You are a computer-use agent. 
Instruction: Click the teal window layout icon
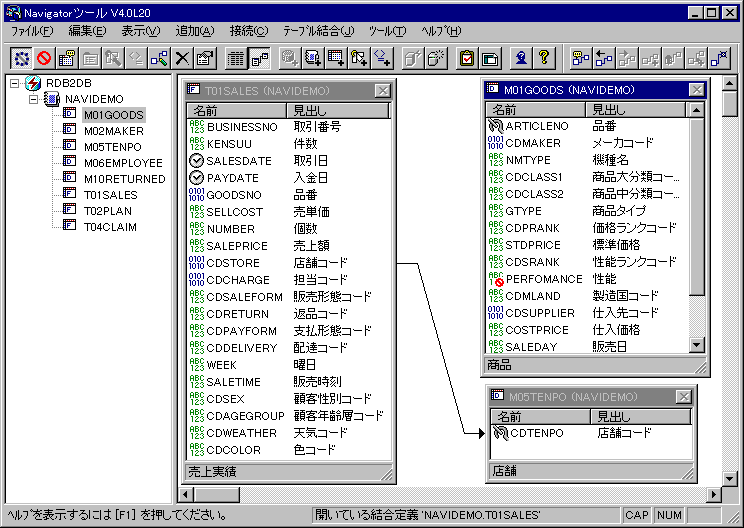point(490,58)
